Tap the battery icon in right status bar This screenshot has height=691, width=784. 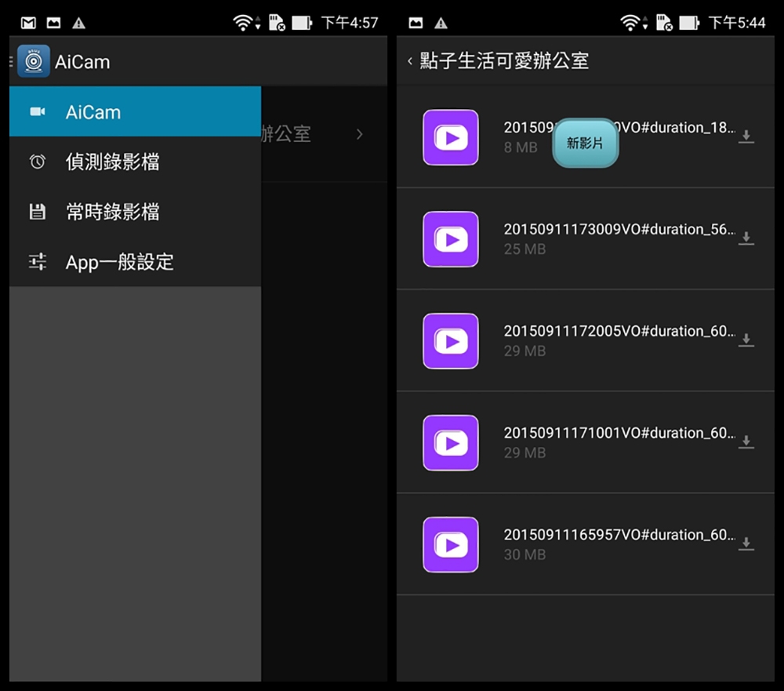(x=689, y=23)
